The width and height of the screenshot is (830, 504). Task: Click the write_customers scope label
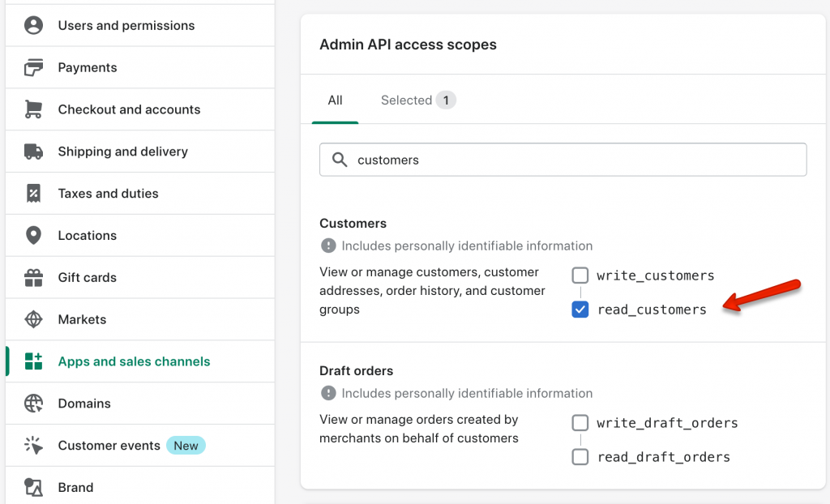655,275
